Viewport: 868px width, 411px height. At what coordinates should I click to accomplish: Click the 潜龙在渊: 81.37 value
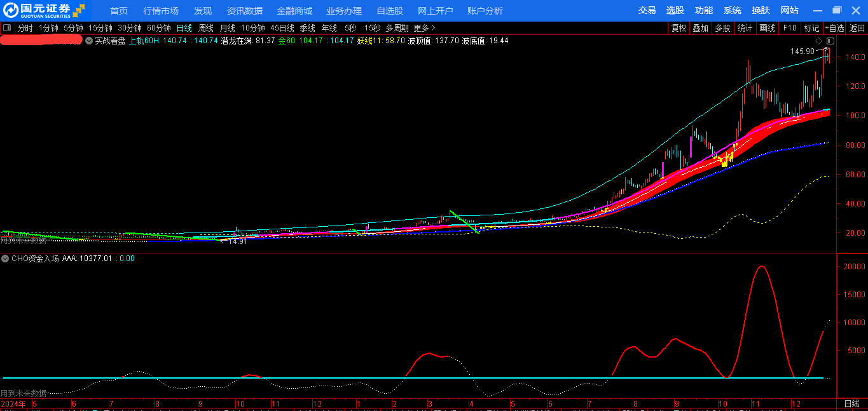coord(248,41)
